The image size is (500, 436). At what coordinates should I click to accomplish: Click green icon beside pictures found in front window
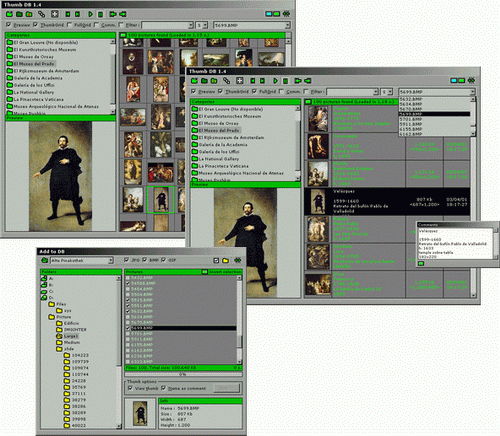pos(308,101)
